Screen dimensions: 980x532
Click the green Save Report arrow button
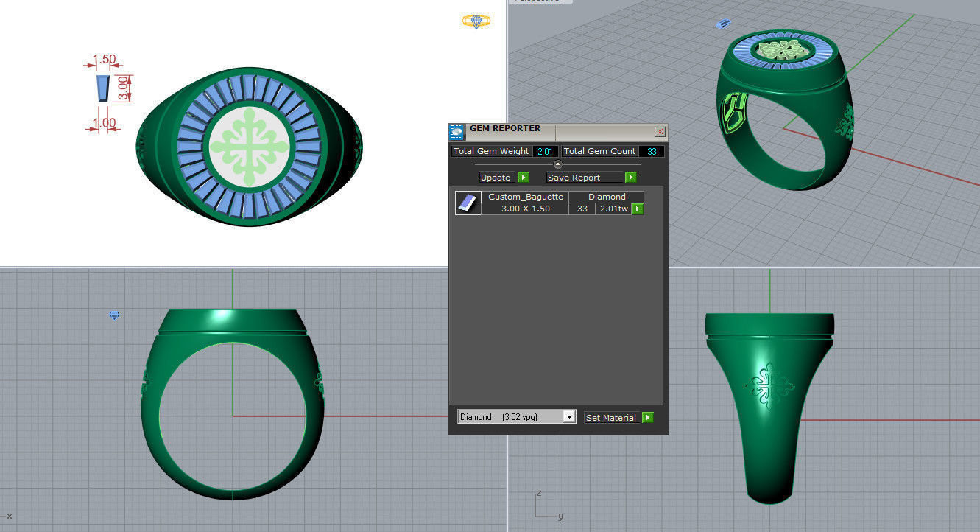click(x=631, y=178)
